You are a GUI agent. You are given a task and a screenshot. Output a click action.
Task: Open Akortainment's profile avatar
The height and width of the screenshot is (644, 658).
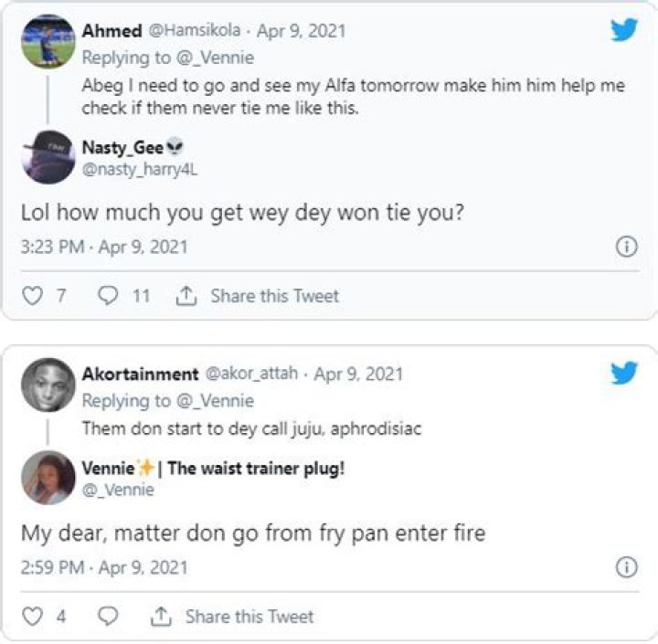click(x=48, y=385)
